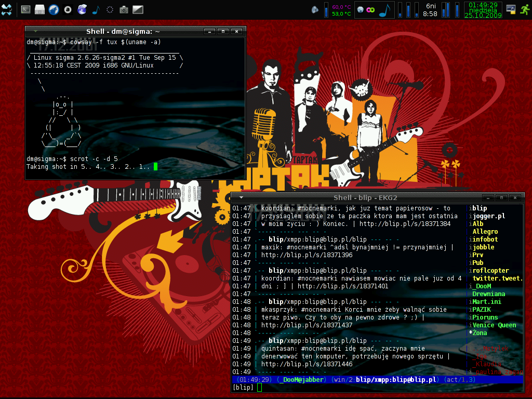Select the 'Pub' contact
Image resolution: width=532 pixels, height=399 pixels.
[478, 262]
